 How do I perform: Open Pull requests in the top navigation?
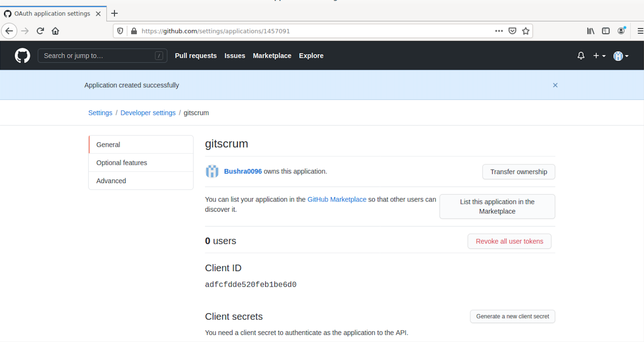click(196, 56)
